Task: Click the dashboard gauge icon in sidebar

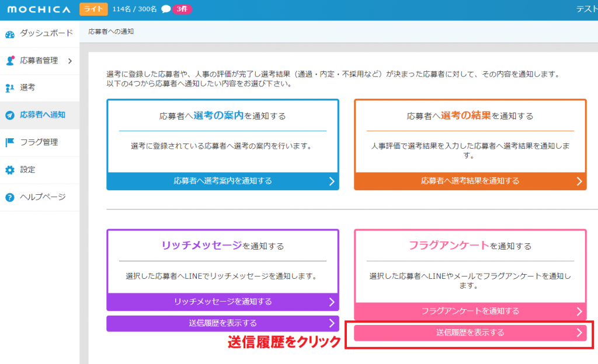Action: 10,34
